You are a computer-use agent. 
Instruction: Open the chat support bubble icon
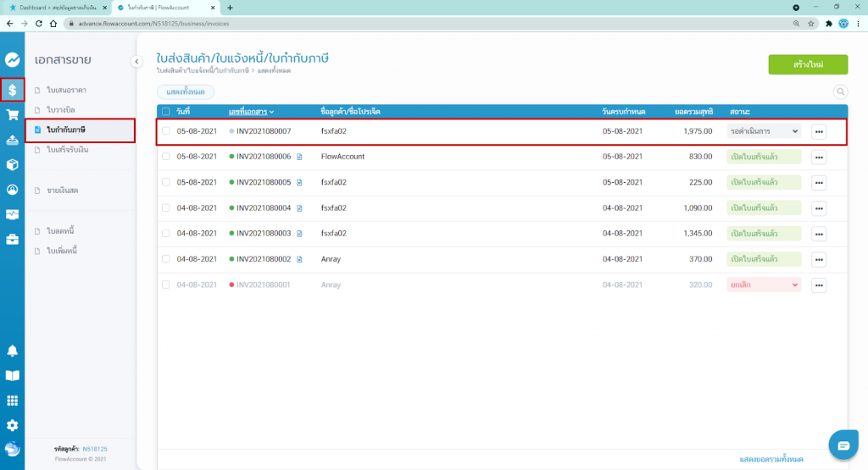[843, 445]
